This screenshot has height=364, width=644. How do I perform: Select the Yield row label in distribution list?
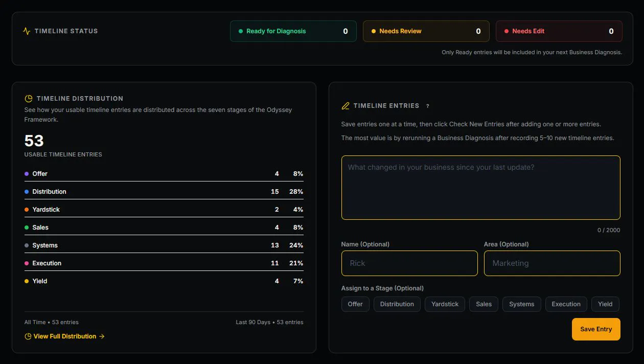pyautogui.click(x=40, y=281)
